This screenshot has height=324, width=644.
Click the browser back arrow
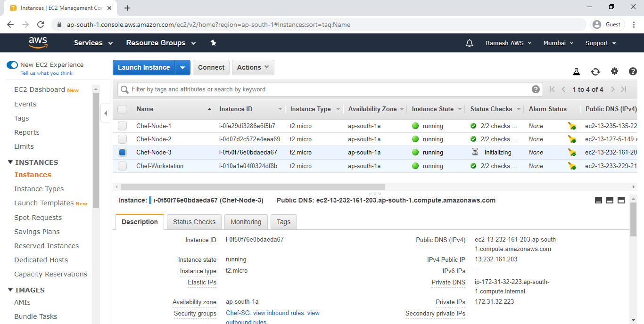click(x=10, y=24)
